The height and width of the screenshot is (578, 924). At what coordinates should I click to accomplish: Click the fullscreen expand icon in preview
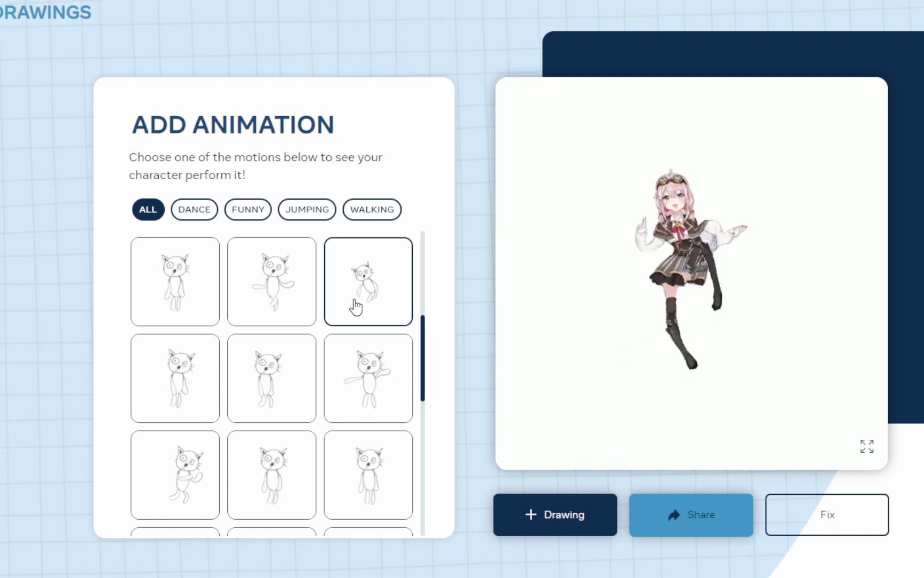coord(867,446)
